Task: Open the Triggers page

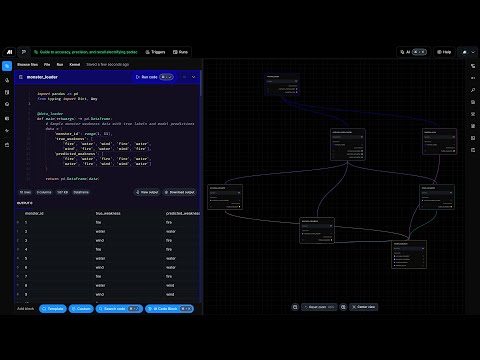Action: 155,52
